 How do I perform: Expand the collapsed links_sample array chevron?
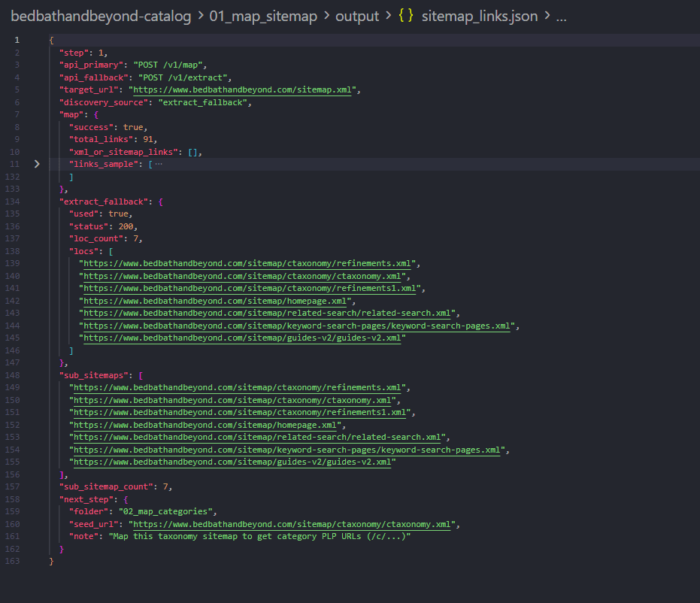(x=37, y=164)
